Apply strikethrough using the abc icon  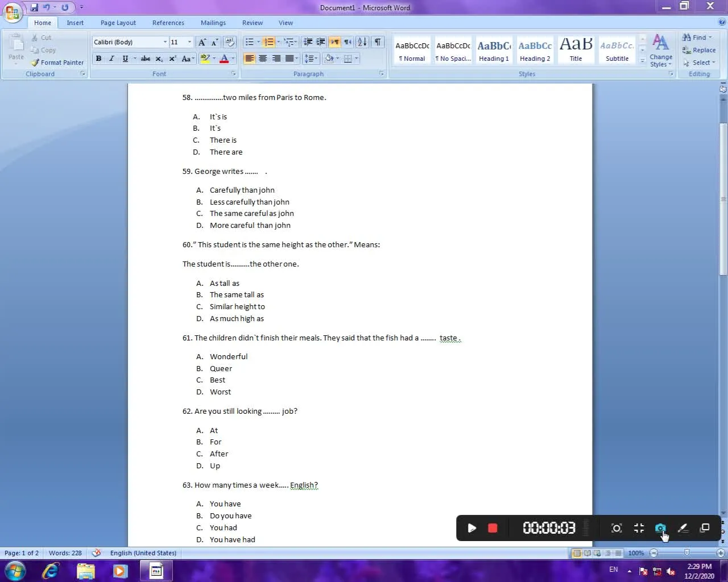146,59
